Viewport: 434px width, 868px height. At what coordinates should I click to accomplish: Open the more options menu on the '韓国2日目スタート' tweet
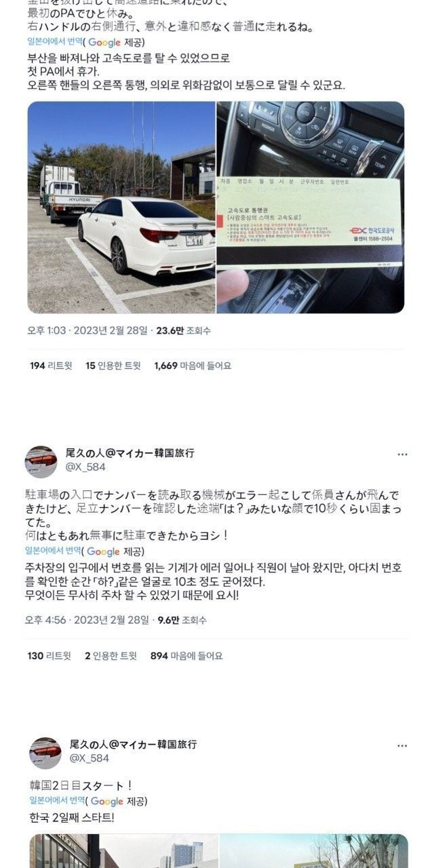[x=402, y=745]
